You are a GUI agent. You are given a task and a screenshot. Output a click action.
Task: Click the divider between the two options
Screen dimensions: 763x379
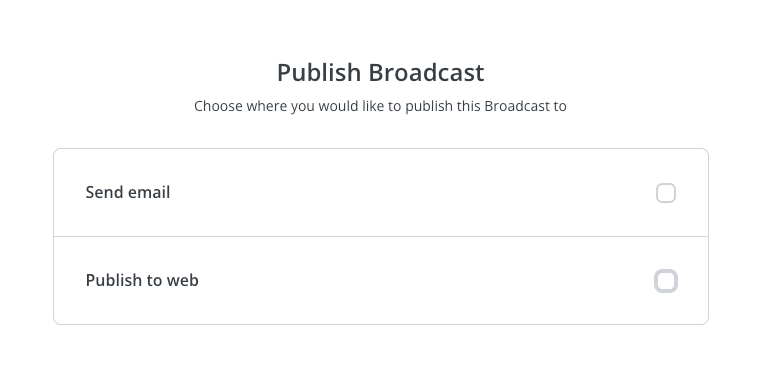pyautogui.click(x=381, y=236)
